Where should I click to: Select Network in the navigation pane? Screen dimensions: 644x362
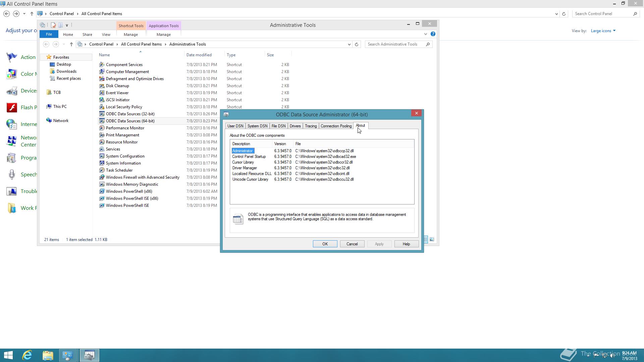click(61, 121)
